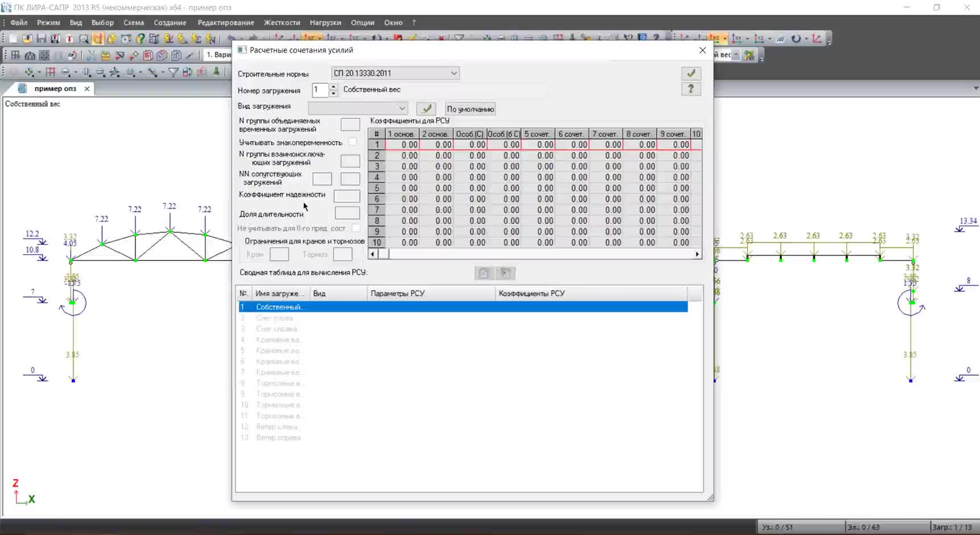Open the Режим menu
980x535 pixels.
(48, 23)
